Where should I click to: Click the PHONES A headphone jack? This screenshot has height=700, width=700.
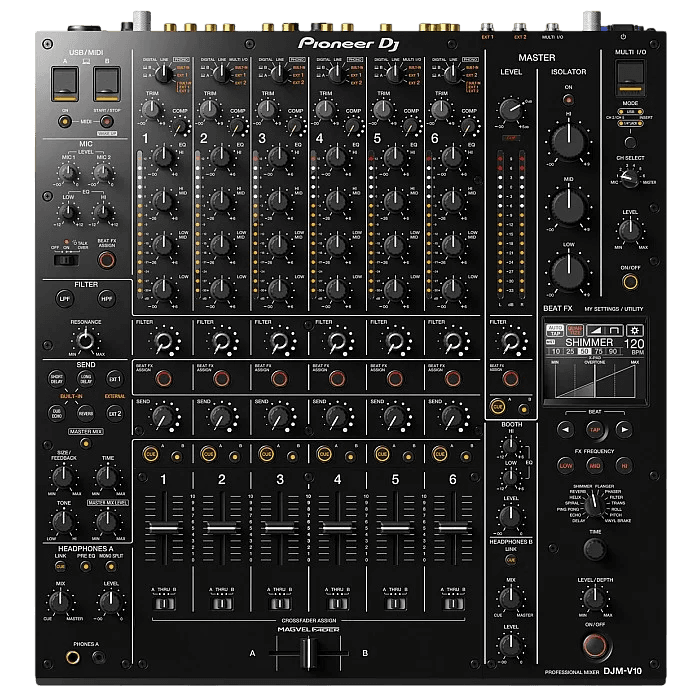point(72,657)
